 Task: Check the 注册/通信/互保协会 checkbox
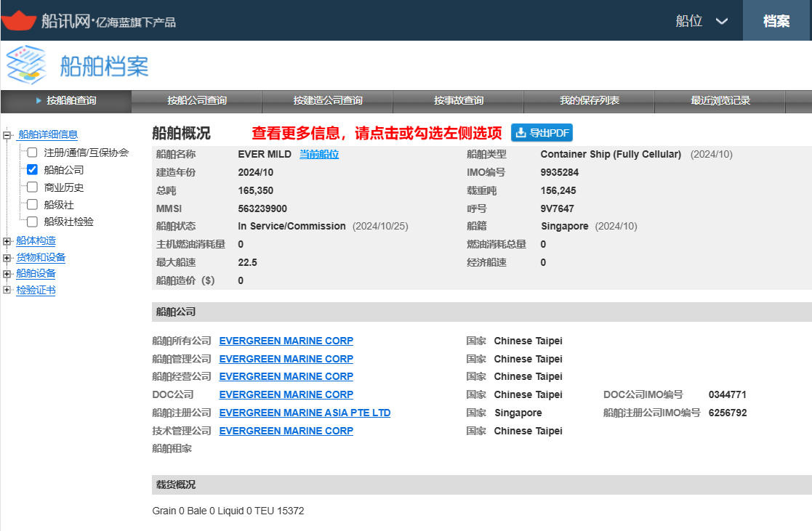click(x=32, y=153)
